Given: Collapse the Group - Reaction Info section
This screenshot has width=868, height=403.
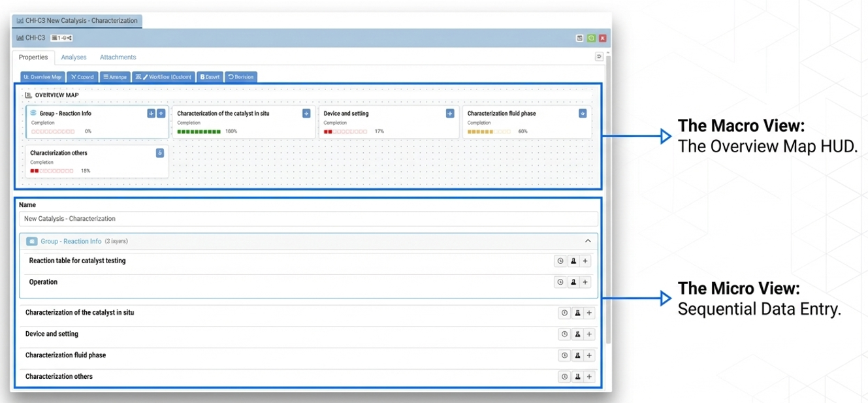Looking at the screenshot, I should point(588,241).
